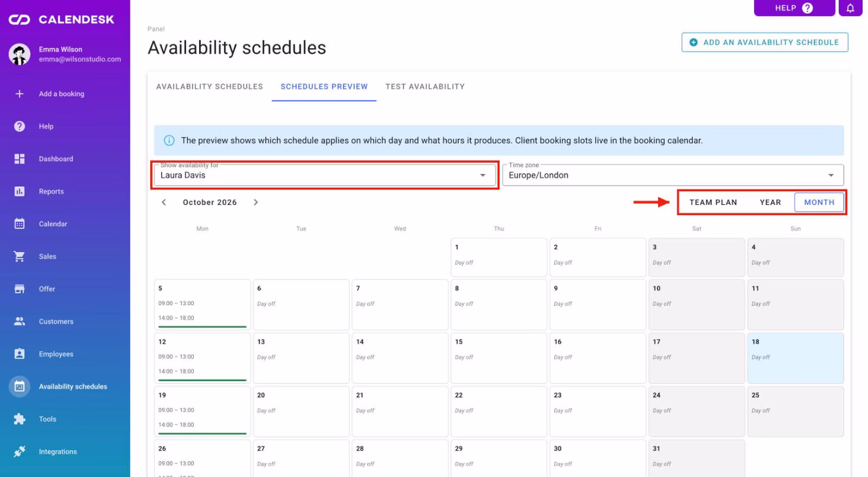Open the Integrations plug icon
Image resolution: width=868 pixels, height=477 pixels.
[19, 452]
